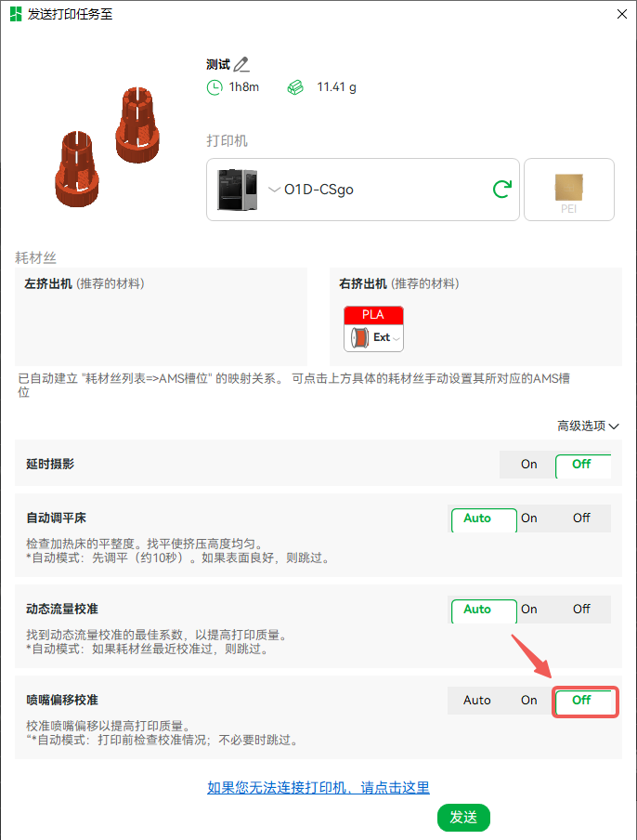
Task: Click the clock print time icon
Action: tap(214, 87)
